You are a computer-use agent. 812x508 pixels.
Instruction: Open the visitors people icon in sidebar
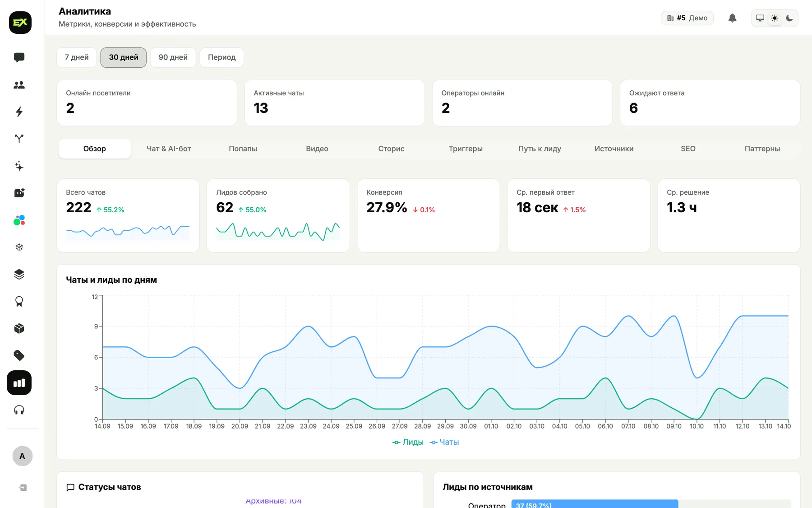(x=19, y=85)
